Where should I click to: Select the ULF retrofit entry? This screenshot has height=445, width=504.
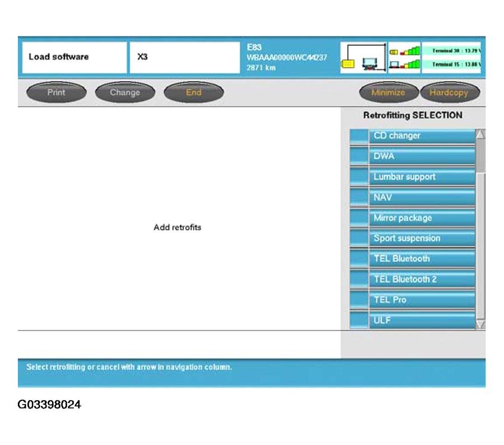pyautogui.click(x=422, y=321)
